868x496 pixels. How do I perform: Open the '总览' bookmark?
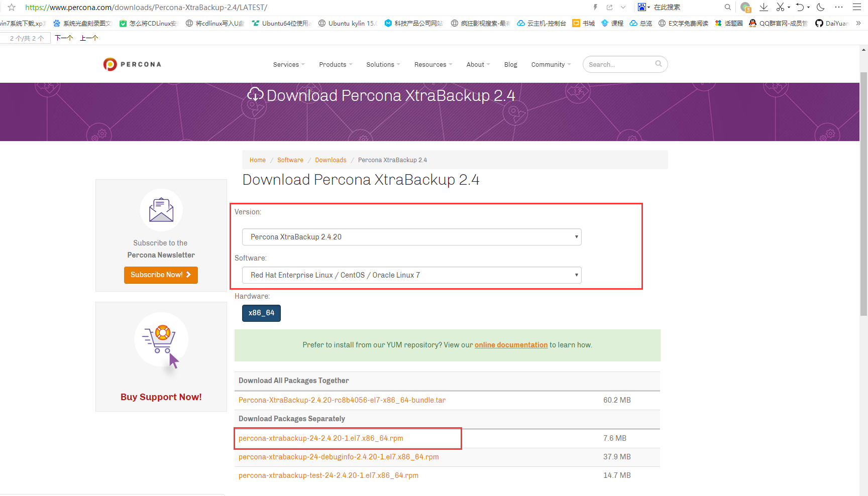click(641, 24)
